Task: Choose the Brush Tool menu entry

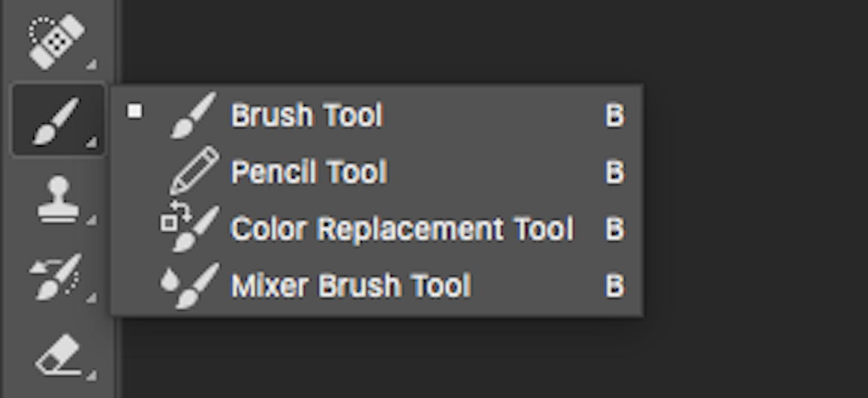Action: pos(307,115)
